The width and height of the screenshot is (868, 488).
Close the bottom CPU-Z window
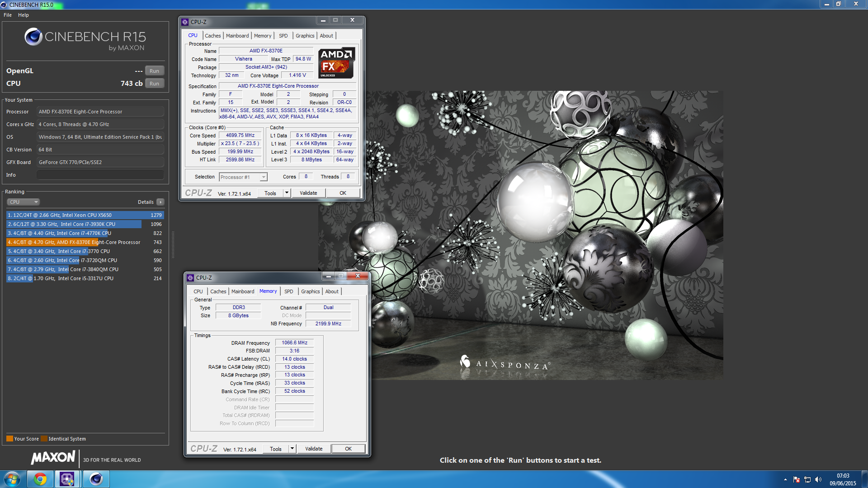click(358, 276)
